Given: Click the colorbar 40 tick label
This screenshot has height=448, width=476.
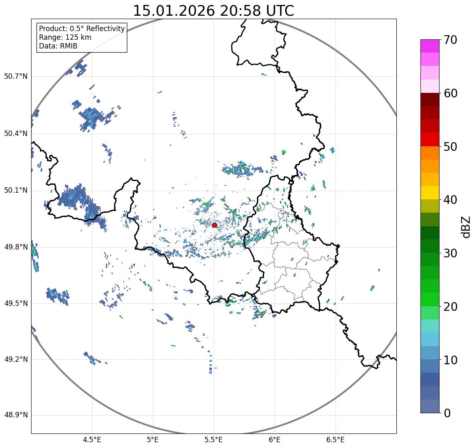Looking at the screenshot, I should tap(450, 200).
